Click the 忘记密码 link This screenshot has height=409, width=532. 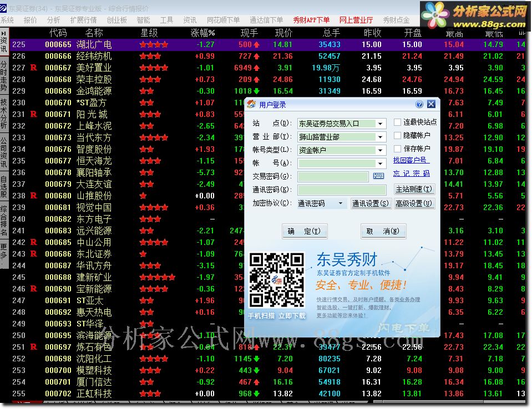[411, 173]
